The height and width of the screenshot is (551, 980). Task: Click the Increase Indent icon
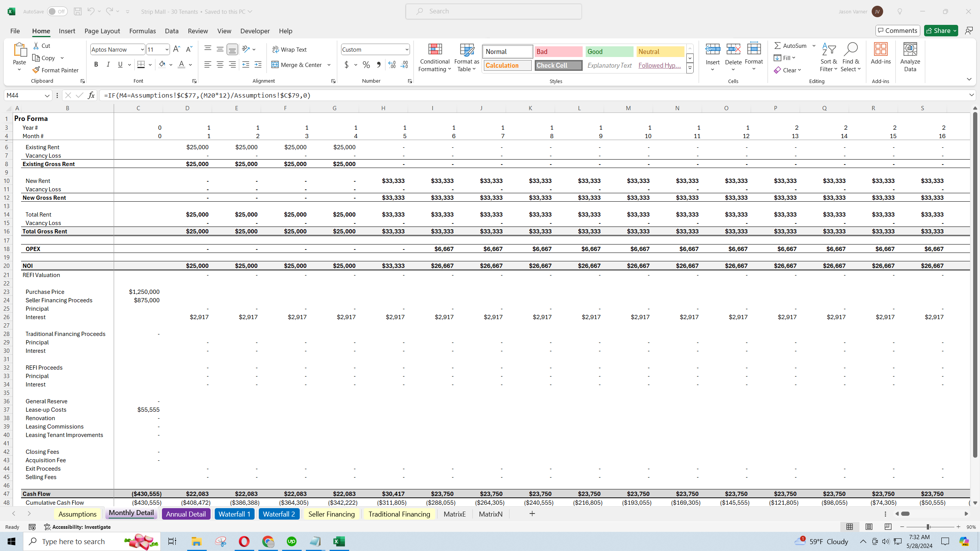[x=258, y=65]
